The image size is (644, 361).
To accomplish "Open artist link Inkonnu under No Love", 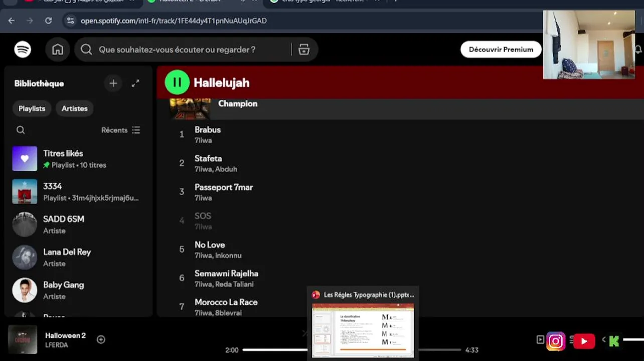I will 228,255.
